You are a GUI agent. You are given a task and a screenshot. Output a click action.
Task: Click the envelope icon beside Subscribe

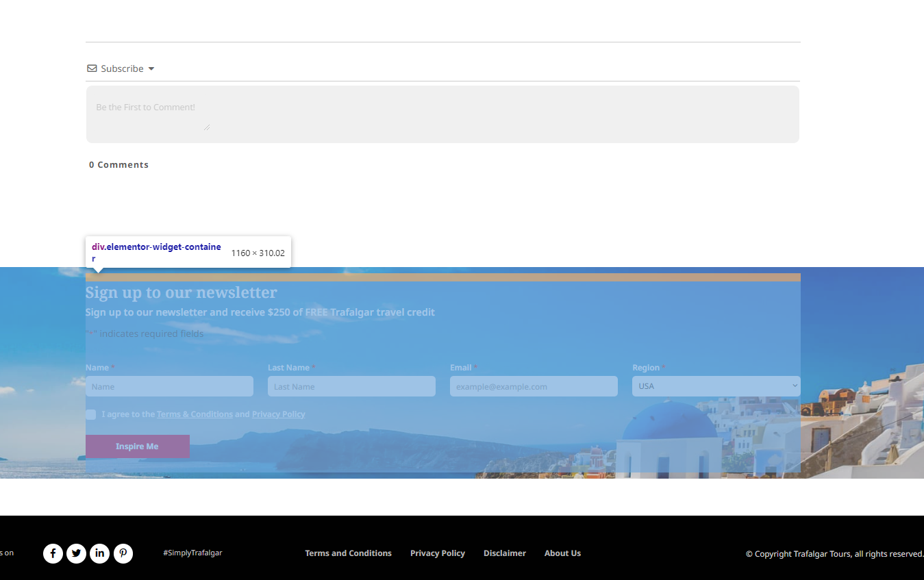click(x=91, y=68)
